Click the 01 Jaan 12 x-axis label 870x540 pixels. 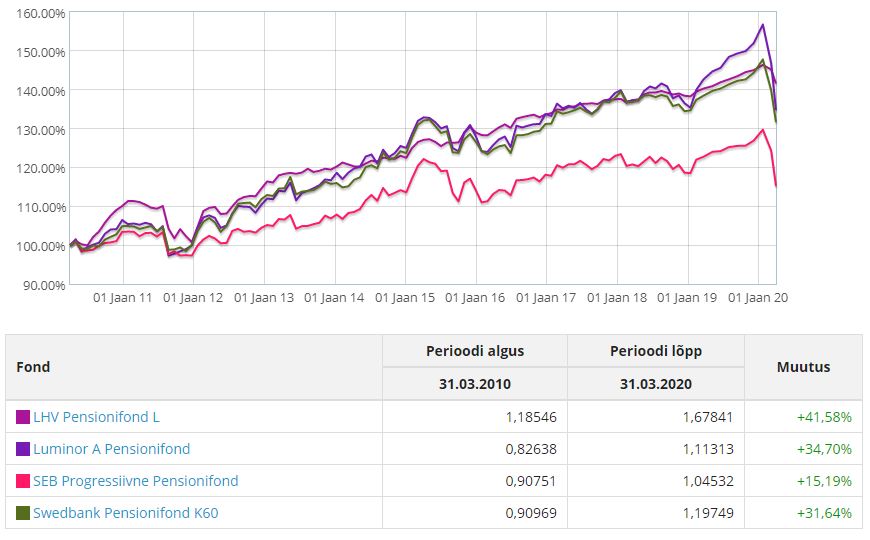click(x=193, y=298)
